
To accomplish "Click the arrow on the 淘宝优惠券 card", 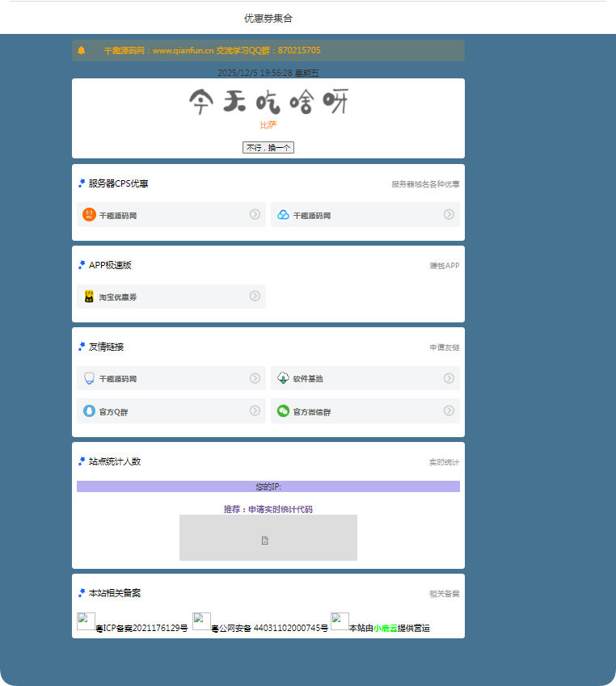I will pos(255,297).
